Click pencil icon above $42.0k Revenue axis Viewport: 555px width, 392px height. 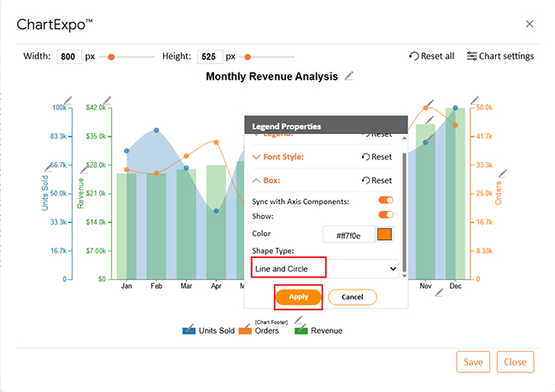tap(106, 100)
